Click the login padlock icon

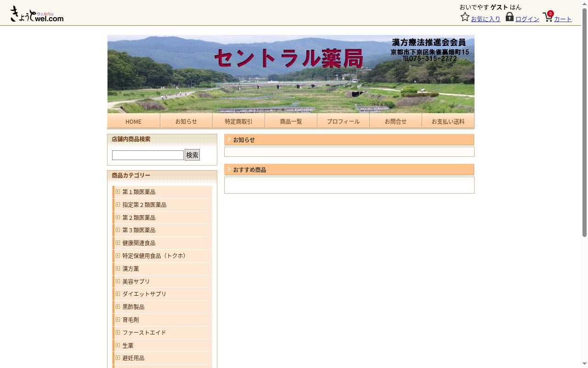coord(509,17)
